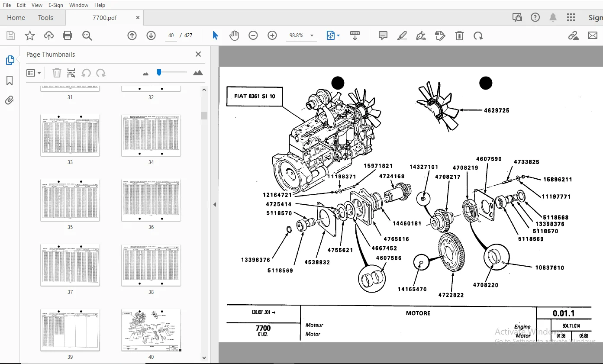Screen dimensions: 603x364
Task: Share a link to the file
Action: click(x=574, y=35)
